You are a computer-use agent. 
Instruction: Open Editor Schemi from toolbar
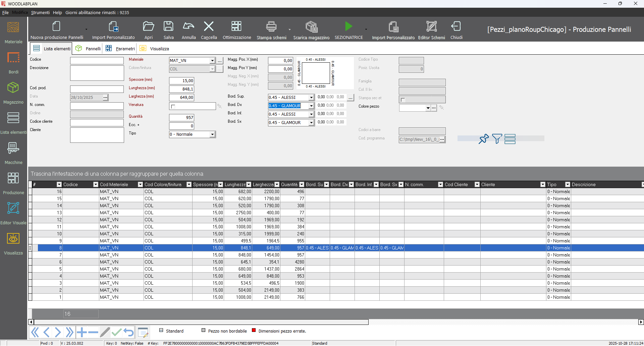tap(431, 26)
